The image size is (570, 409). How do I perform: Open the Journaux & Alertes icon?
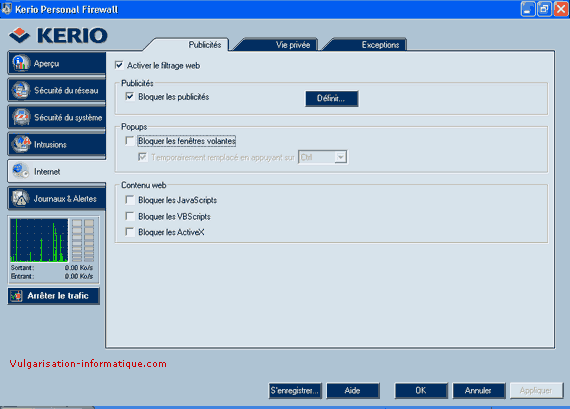(x=21, y=198)
